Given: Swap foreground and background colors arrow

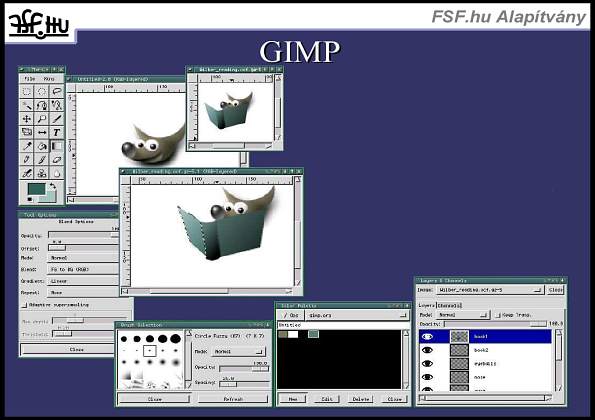Looking at the screenshot, I should (52, 186).
